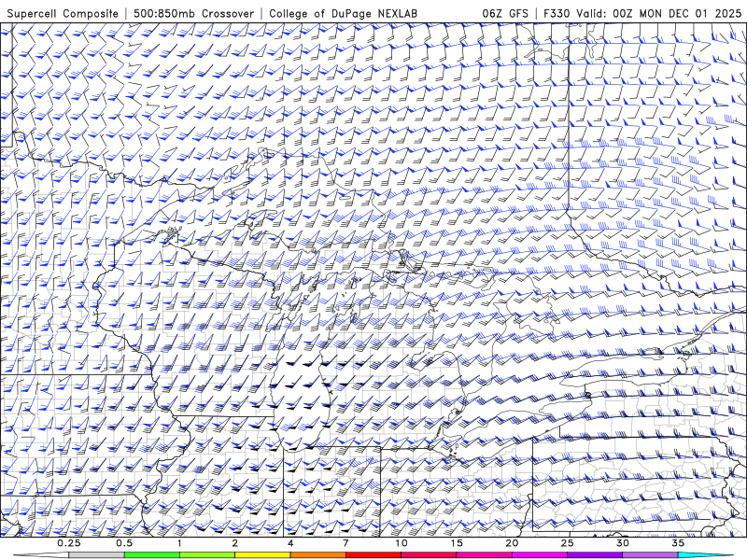
Task: Click the hot pink segment after 15
Action: point(484,555)
